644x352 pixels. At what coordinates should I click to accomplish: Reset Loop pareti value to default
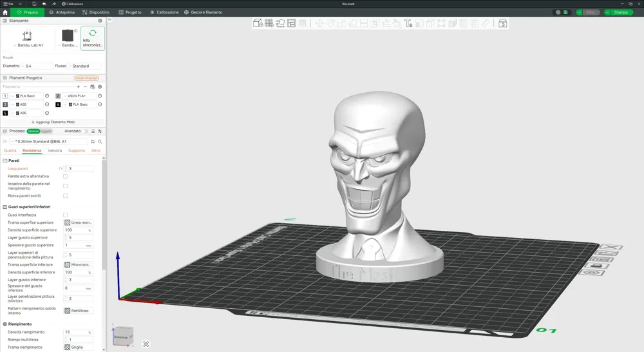(x=61, y=169)
